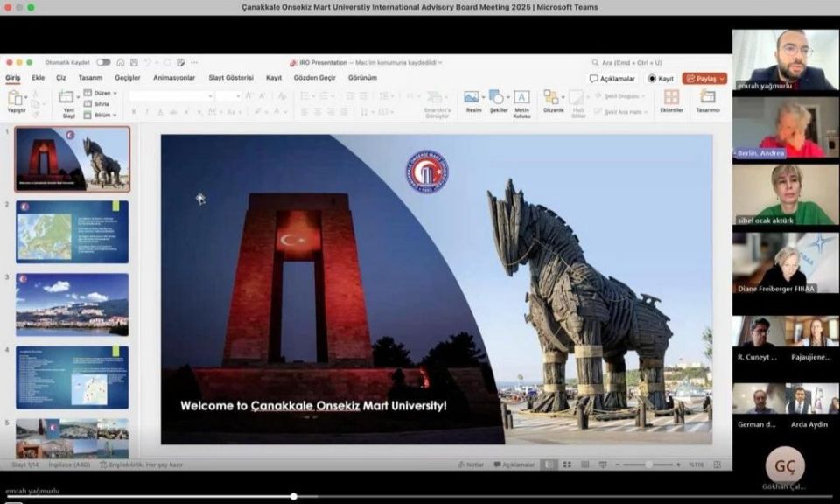Viewport: 840px width, 504px height.
Task: Toggle Notlar notes pane in status bar
Action: coord(471,465)
